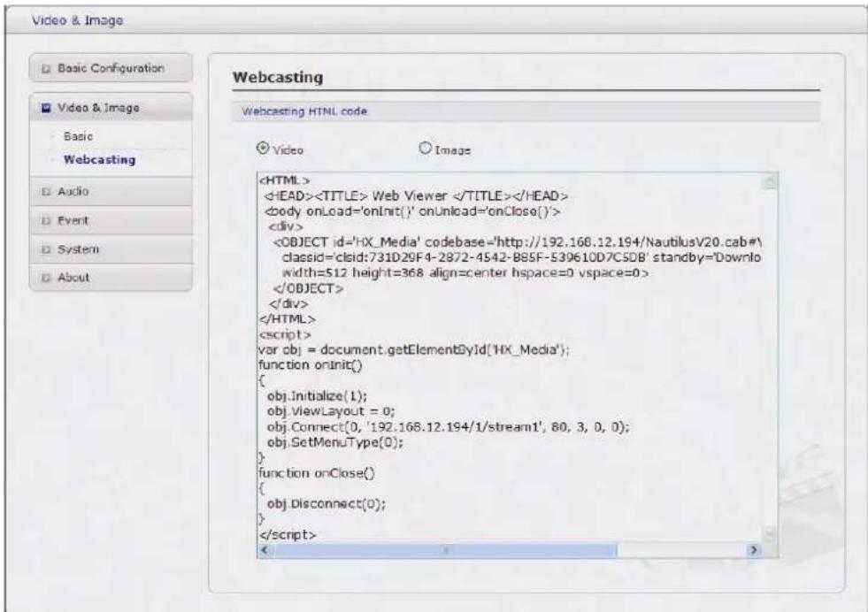The image size is (868, 612).
Task: Open the Event menu label
Action: (x=73, y=220)
